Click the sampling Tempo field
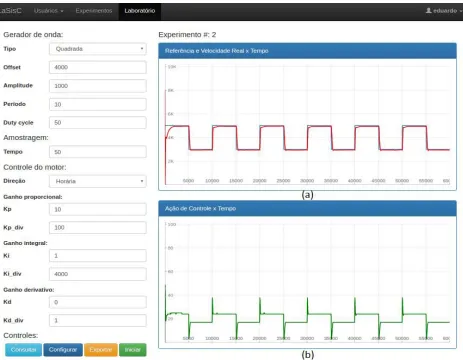Viewport: 463px width, 360px height. pos(98,152)
